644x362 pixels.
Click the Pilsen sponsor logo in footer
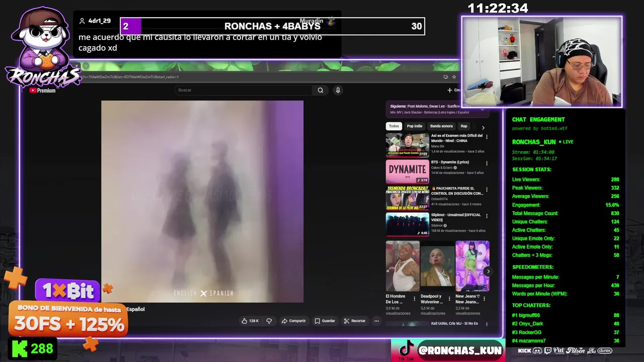[575, 350]
